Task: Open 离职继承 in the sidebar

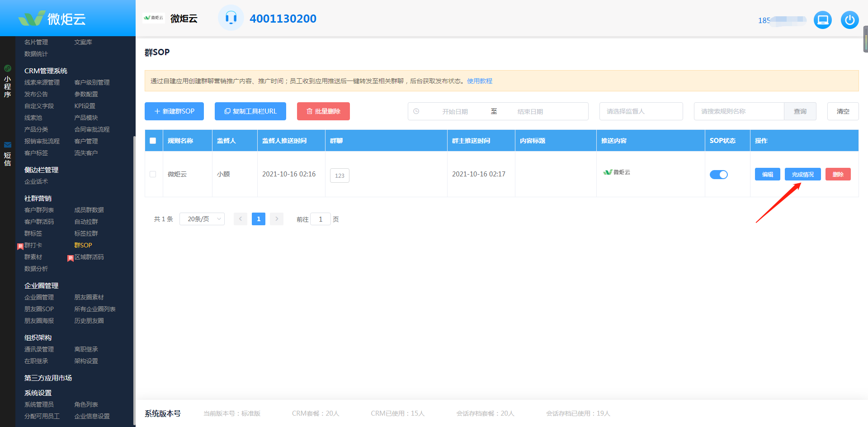Action: [86, 349]
